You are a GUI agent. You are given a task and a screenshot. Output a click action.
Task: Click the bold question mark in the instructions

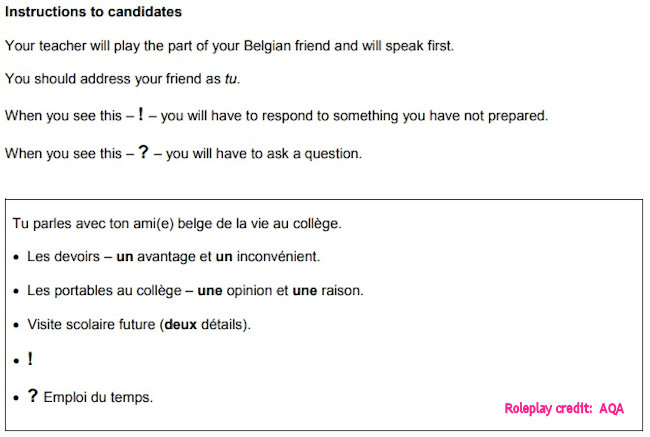pos(145,153)
